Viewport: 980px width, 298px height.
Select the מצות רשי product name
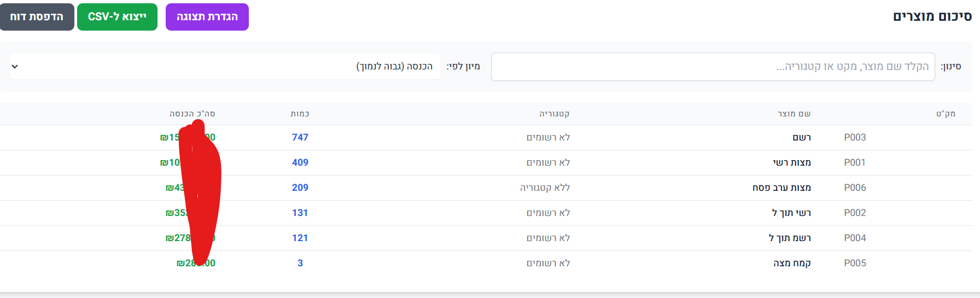[791, 162]
